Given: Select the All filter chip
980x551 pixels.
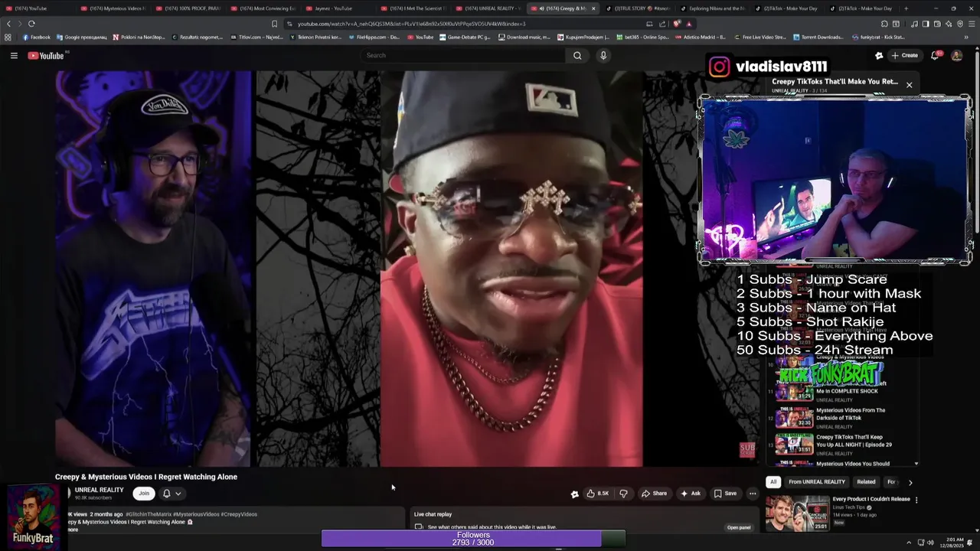Looking at the screenshot, I should pyautogui.click(x=773, y=482).
